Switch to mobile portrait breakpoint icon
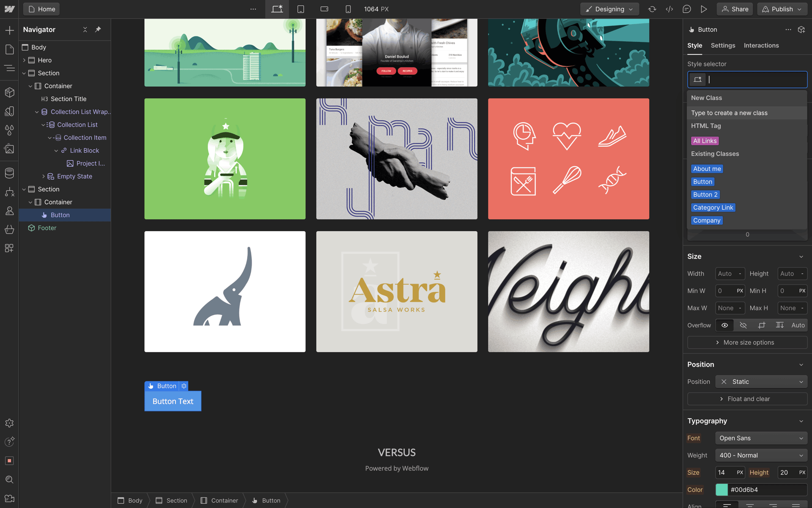This screenshot has height=508, width=812. [x=348, y=9]
